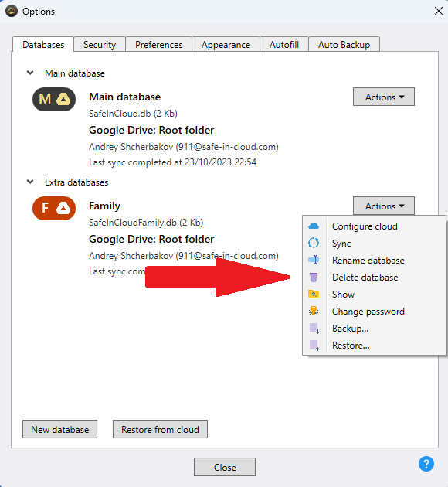448x487 pixels.
Task: Click the Show folder icon
Action: point(314,294)
